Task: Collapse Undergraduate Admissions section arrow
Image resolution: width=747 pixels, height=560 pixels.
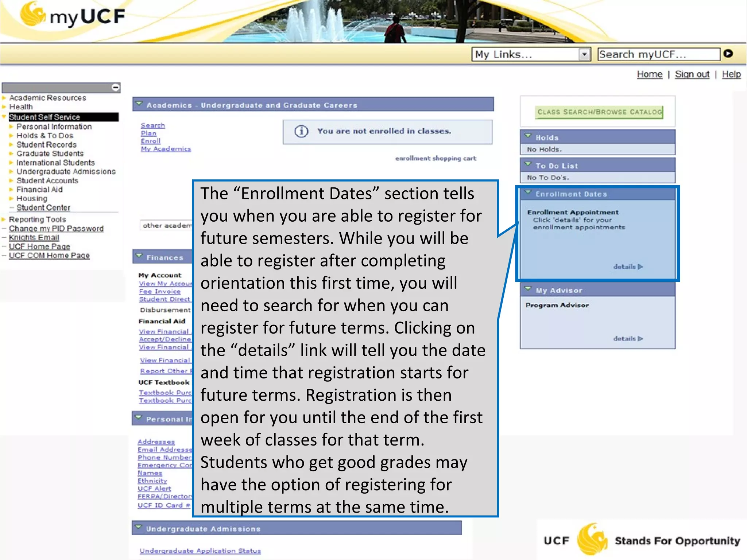Action: point(139,528)
